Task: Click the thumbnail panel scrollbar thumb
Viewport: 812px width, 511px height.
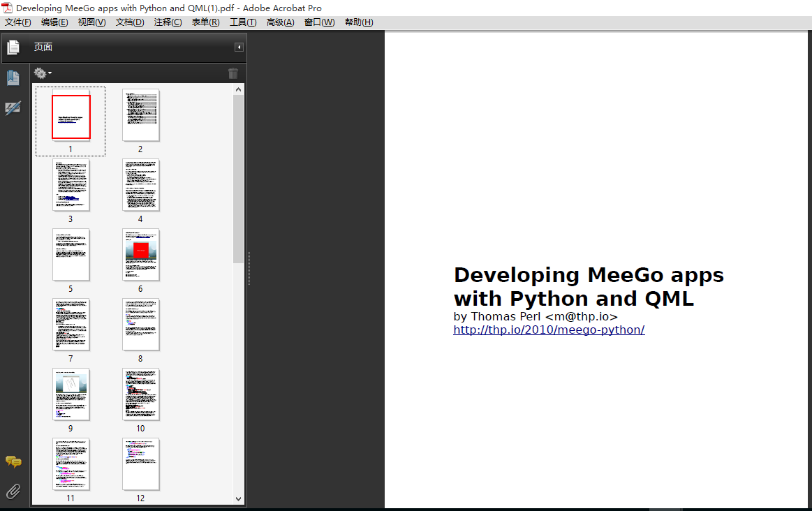Action: 238,179
